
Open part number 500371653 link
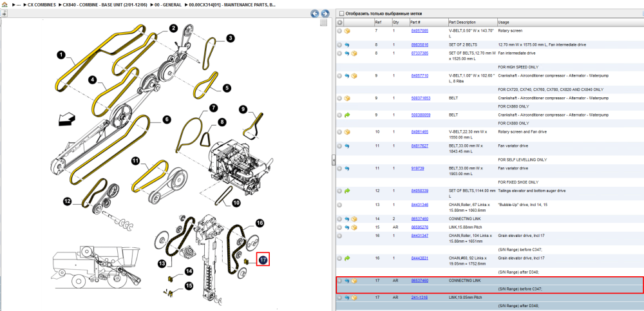click(x=421, y=98)
